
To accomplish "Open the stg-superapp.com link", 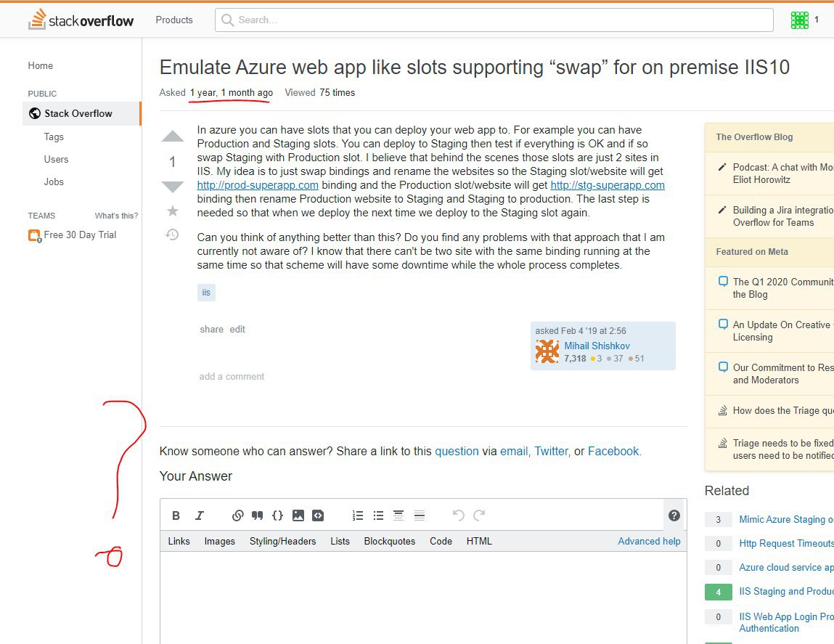I will click(x=608, y=184).
